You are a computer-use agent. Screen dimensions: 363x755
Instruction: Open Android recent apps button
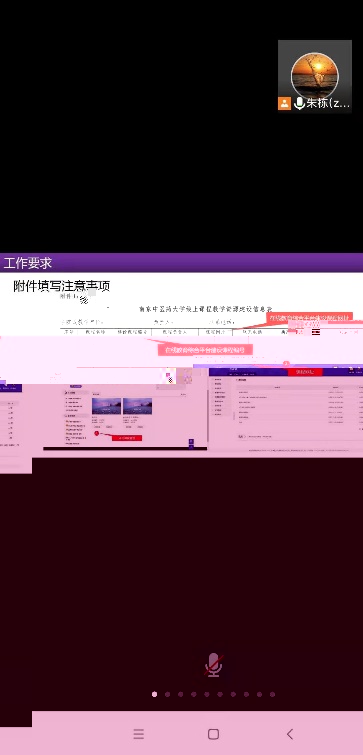[139, 734]
